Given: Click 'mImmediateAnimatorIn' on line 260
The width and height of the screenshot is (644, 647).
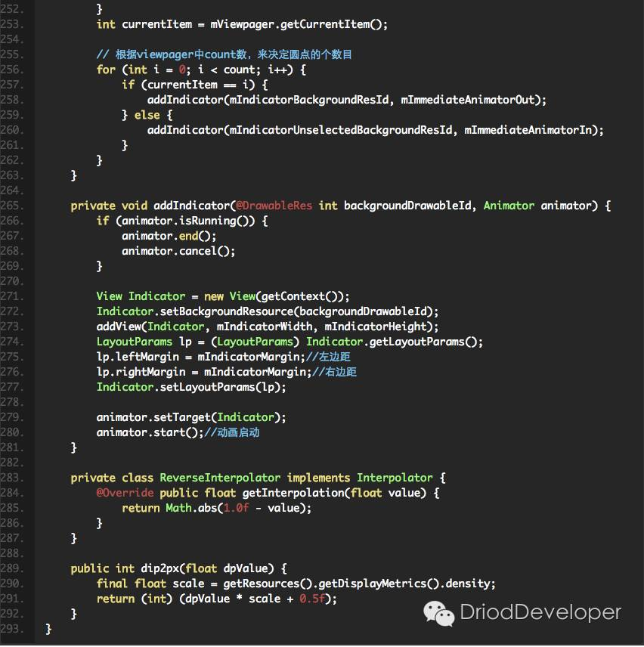Looking at the screenshot, I should point(528,131).
